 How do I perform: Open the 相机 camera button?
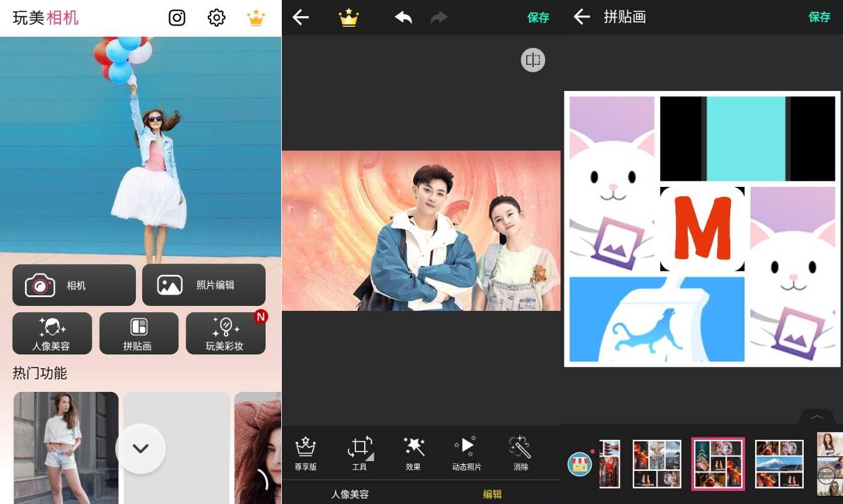coord(74,285)
